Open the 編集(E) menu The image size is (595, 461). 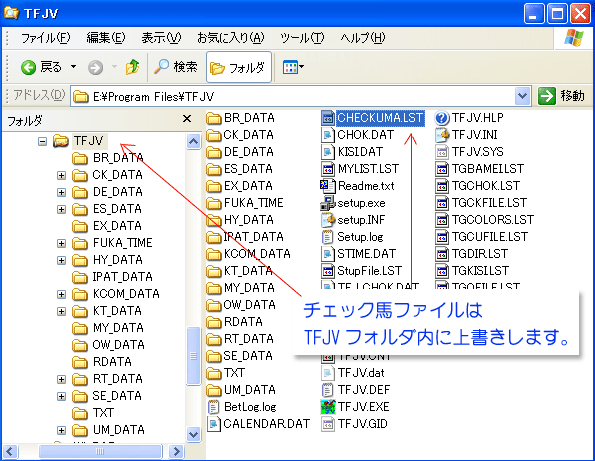click(x=105, y=38)
